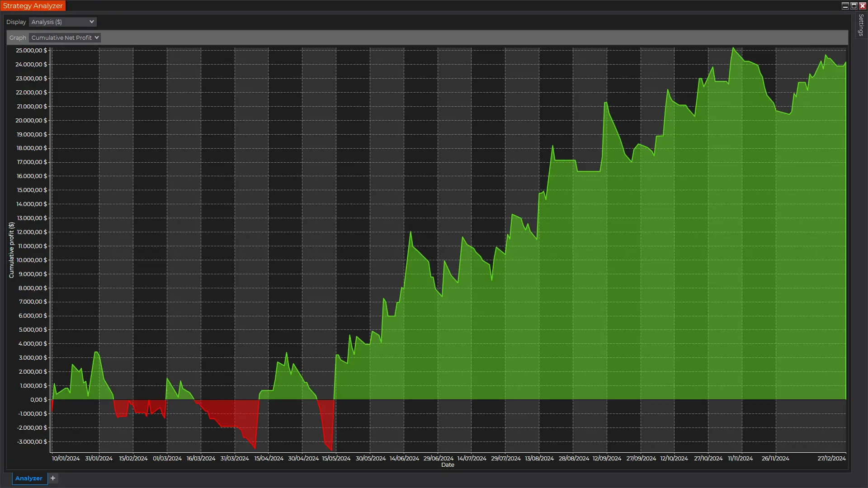Image resolution: width=868 pixels, height=488 pixels.
Task: Click the 27/12/2024 date label
Action: coord(831,458)
